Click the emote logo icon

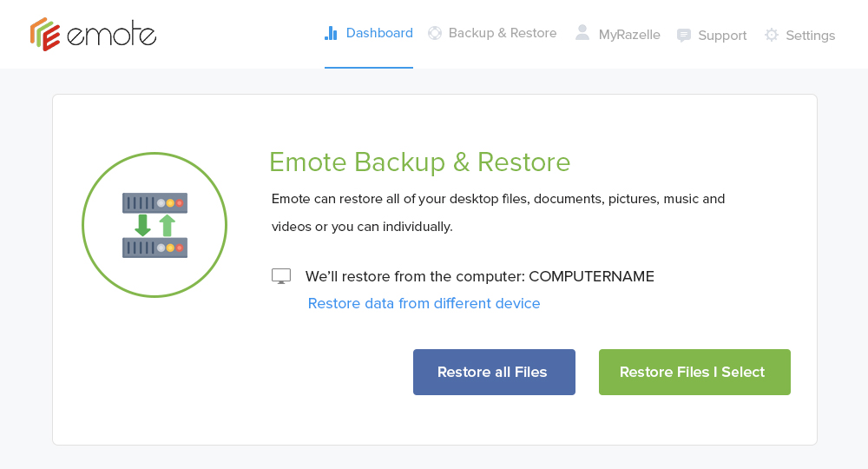pos(45,35)
